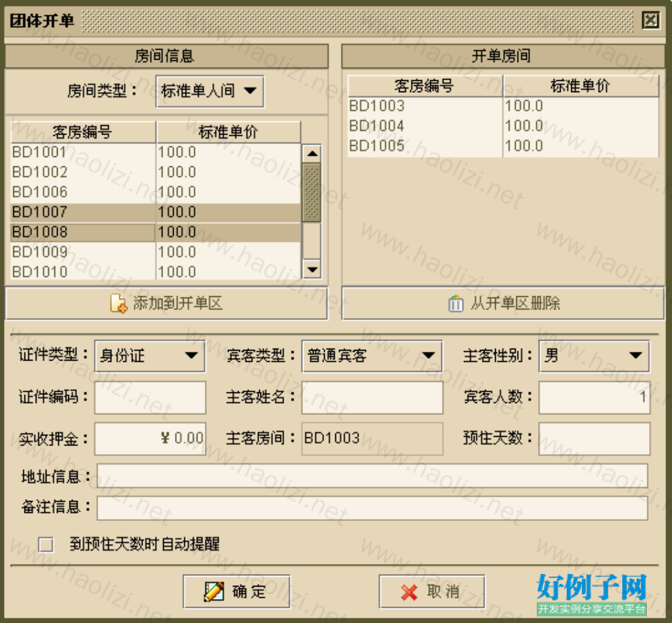672x623 pixels.
Task: Click the trash icon for removing from order area
Action: [x=456, y=304]
